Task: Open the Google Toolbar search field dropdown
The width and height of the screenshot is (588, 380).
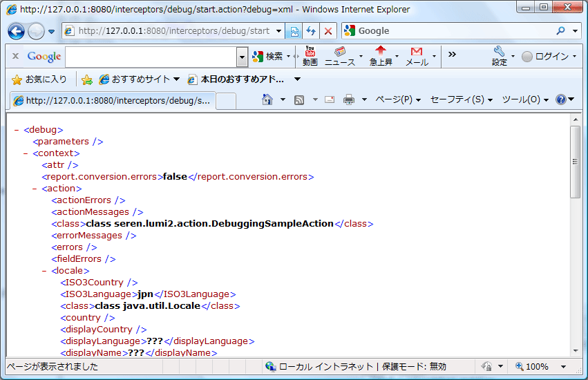Action: pos(243,57)
